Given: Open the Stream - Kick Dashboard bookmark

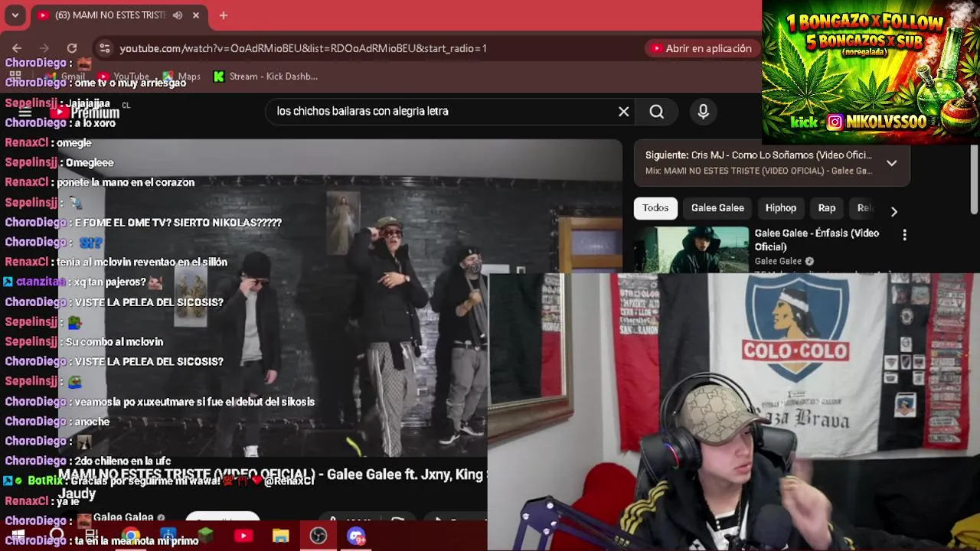Looking at the screenshot, I should (266, 76).
